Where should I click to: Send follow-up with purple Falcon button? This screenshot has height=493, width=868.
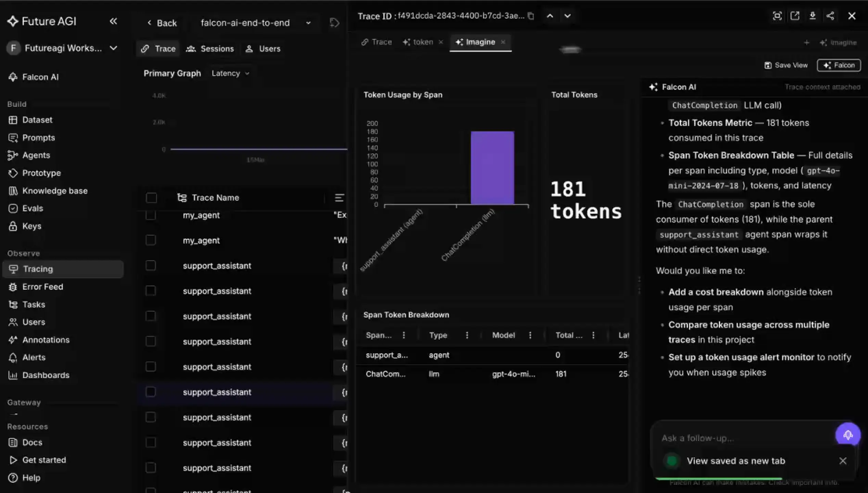tap(848, 435)
